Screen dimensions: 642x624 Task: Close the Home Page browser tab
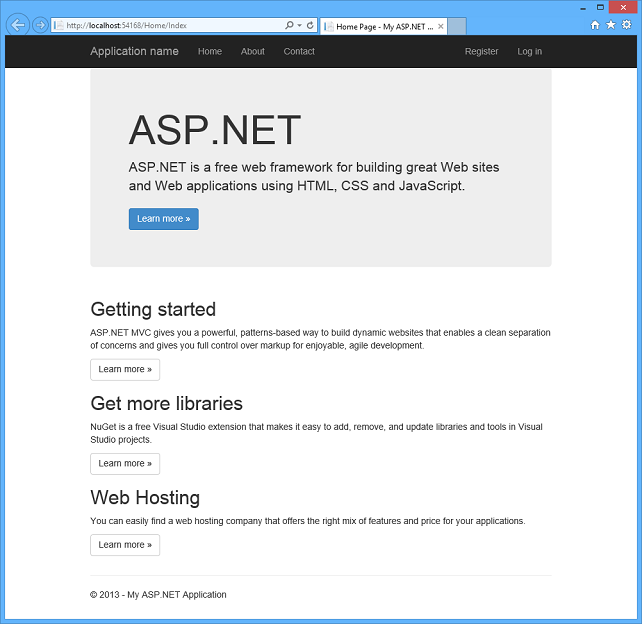click(x=441, y=27)
